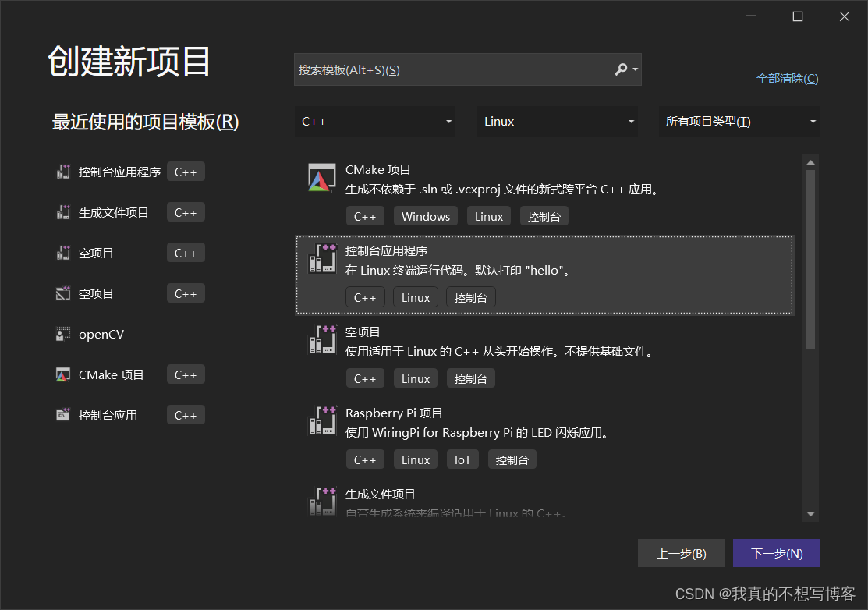
Task: Click the scrollbar down arrow in template list
Action: 810,513
